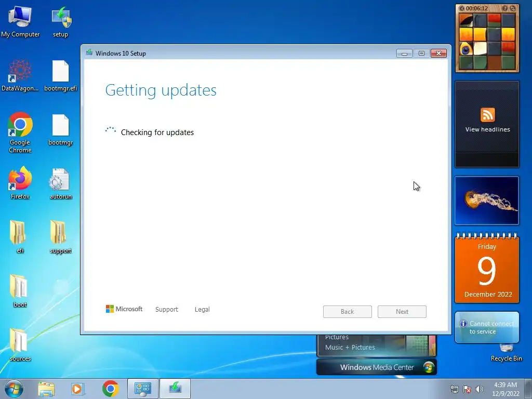
Task: Click the picture puzzle gadget board
Action: [x=487, y=41]
